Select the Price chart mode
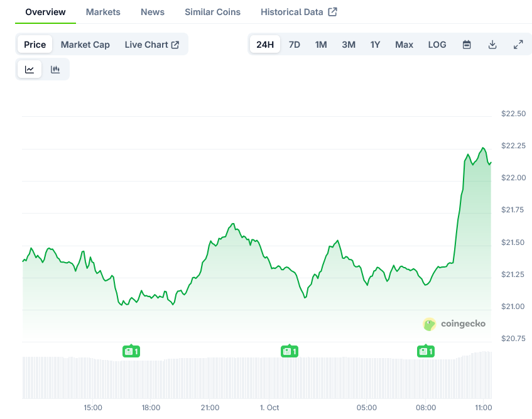Image resolution: width=532 pixels, height=419 pixels. [x=35, y=45]
